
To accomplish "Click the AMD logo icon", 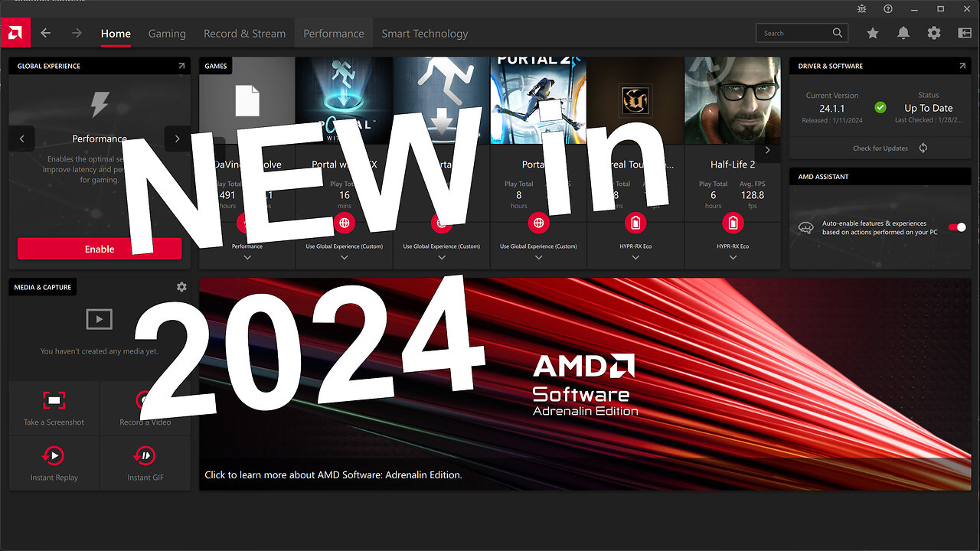I will [15, 33].
